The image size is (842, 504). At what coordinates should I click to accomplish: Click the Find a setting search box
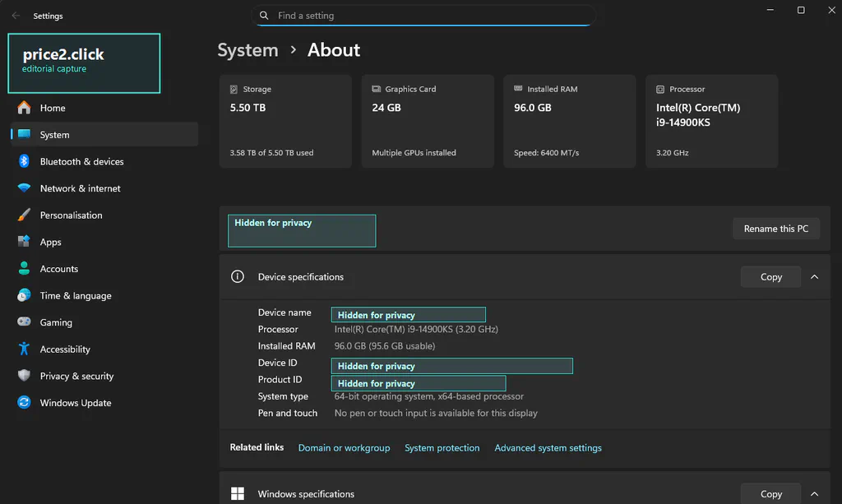[x=423, y=16]
